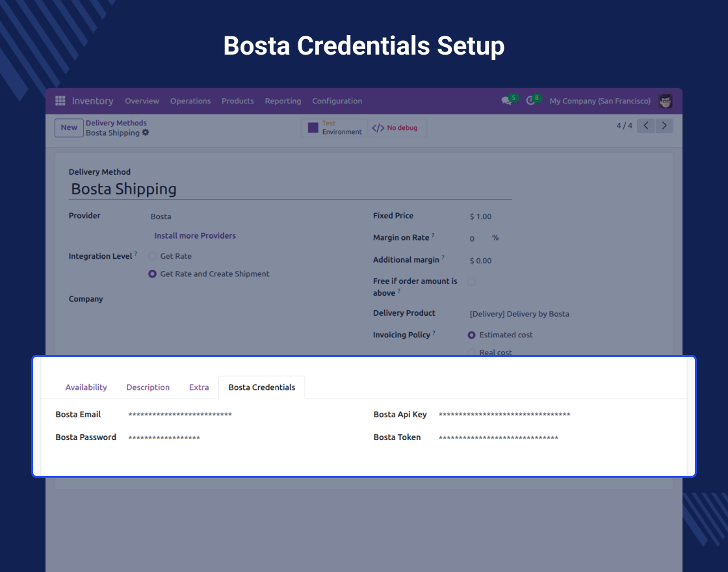Click the 4 / 4 record counter
The image size is (728, 572).
click(624, 126)
